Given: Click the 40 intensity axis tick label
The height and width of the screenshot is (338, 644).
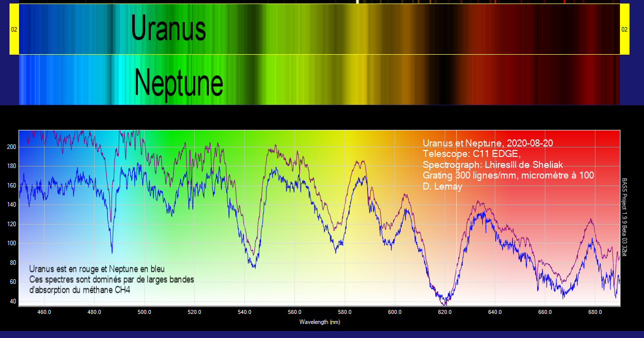Looking at the screenshot, I should coord(13,301).
